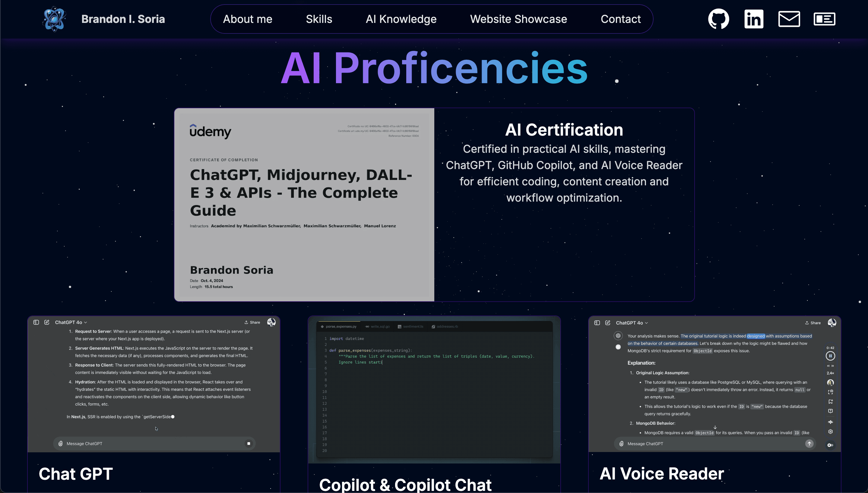868x493 pixels.
Task: Click the atom logo beside Brandon I. Soria
Action: pyautogui.click(x=54, y=19)
